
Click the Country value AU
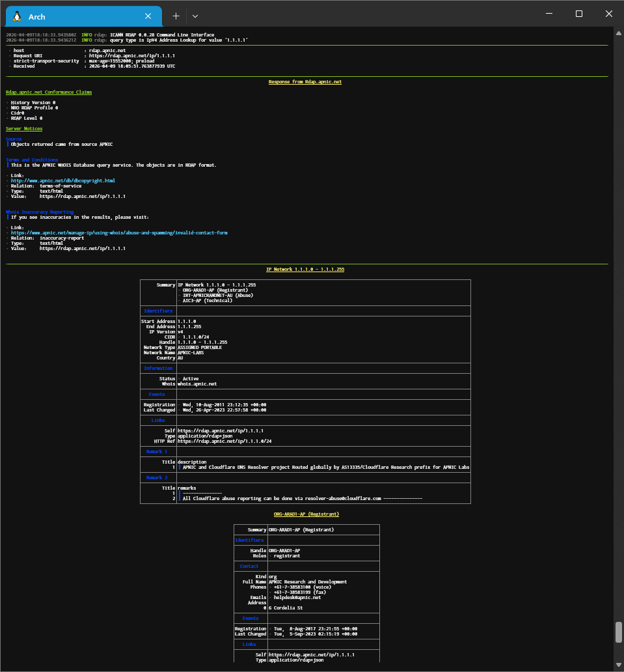180,358
